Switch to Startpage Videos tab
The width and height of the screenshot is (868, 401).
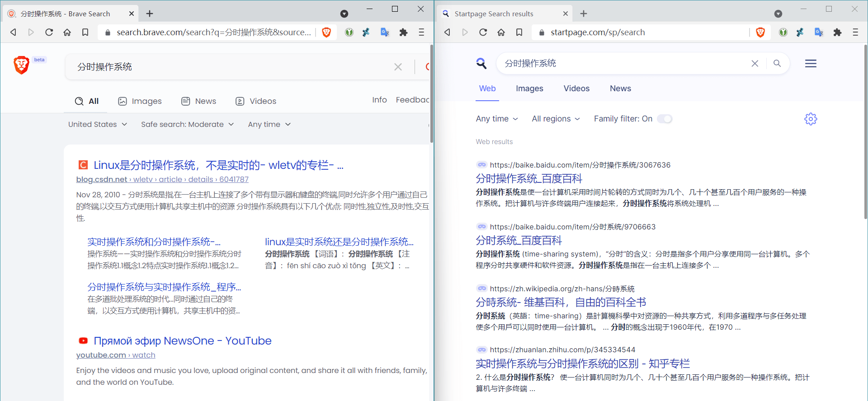coord(576,89)
